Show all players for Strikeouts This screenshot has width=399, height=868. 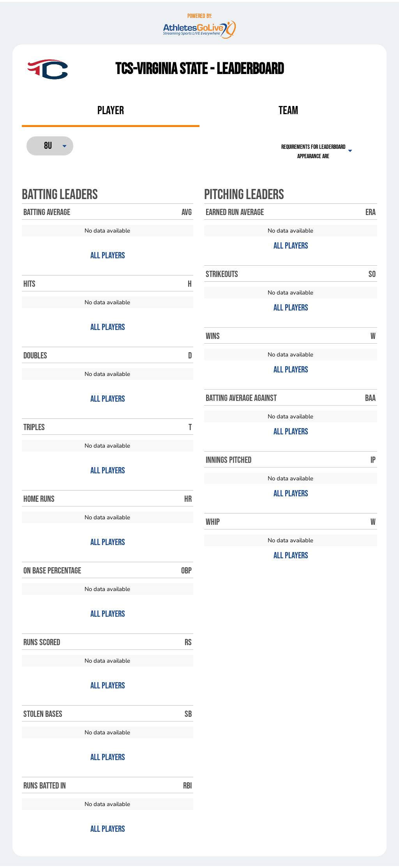(x=291, y=308)
